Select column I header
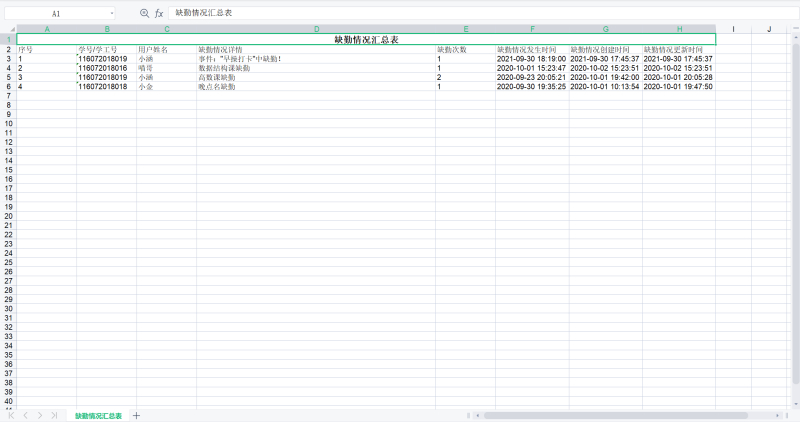 [734, 29]
